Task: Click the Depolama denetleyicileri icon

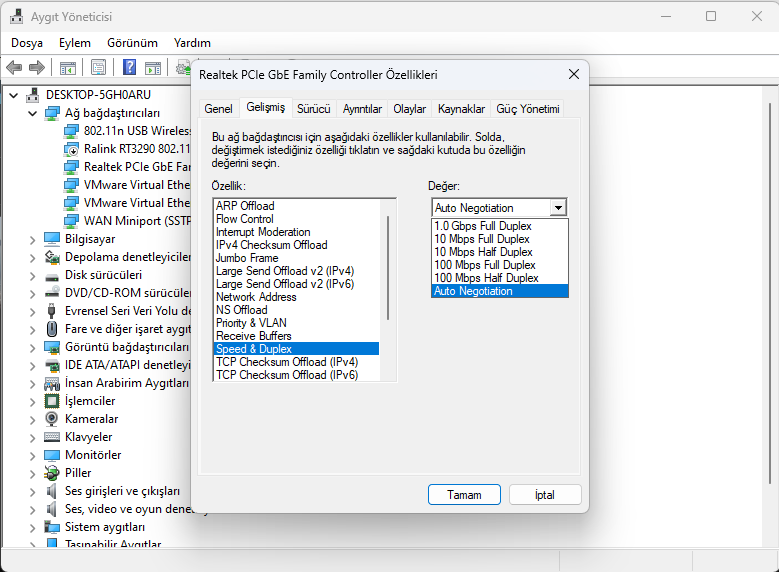Action: pyautogui.click(x=52, y=257)
